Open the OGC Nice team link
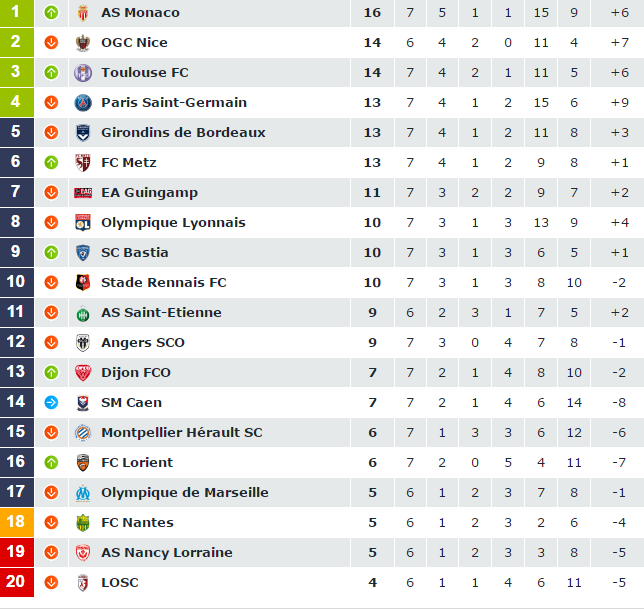644x609 pixels. 134,42
